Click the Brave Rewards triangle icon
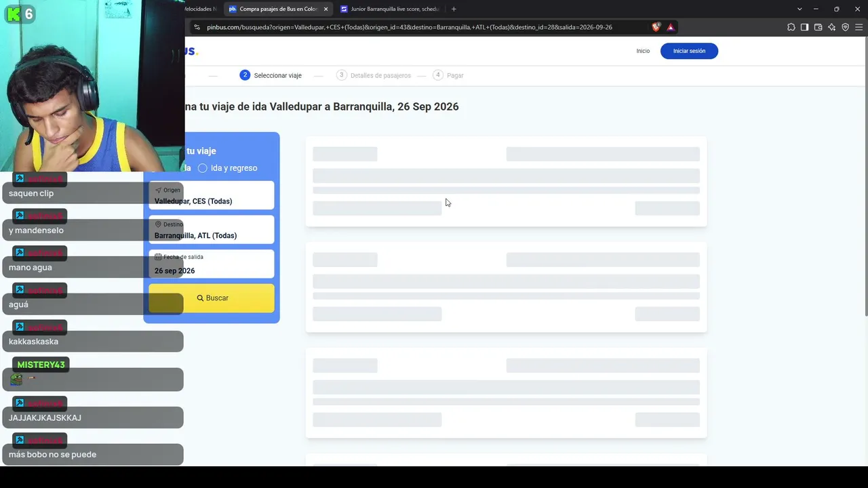 pos(670,27)
